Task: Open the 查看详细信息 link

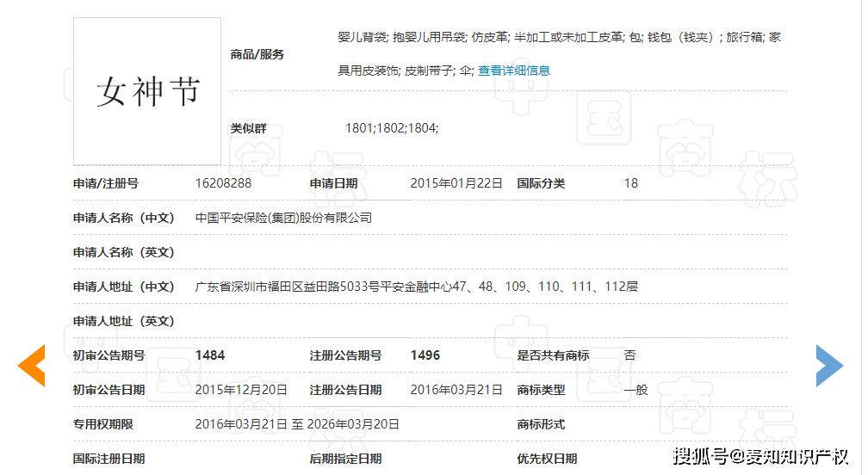Action: click(514, 71)
